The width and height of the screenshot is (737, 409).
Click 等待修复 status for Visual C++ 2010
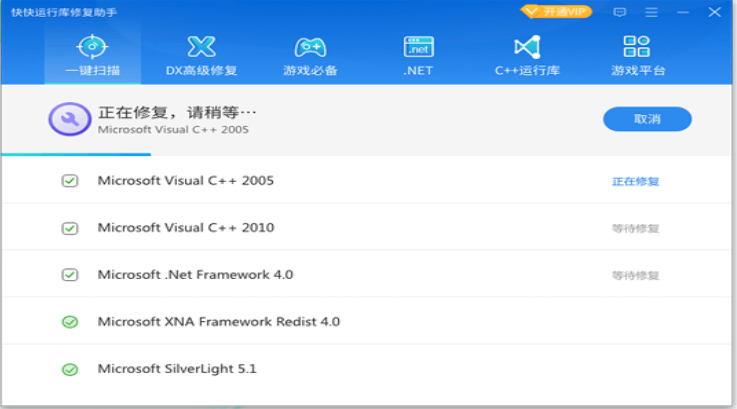(x=635, y=228)
